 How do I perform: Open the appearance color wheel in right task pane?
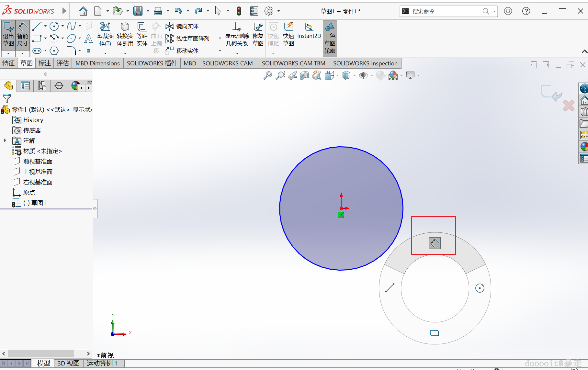pyautogui.click(x=584, y=147)
